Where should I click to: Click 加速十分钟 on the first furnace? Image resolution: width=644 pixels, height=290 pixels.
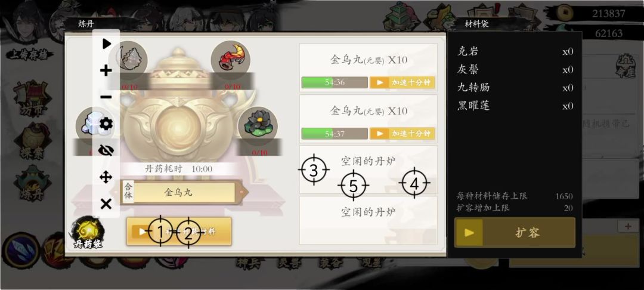click(402, 82)
